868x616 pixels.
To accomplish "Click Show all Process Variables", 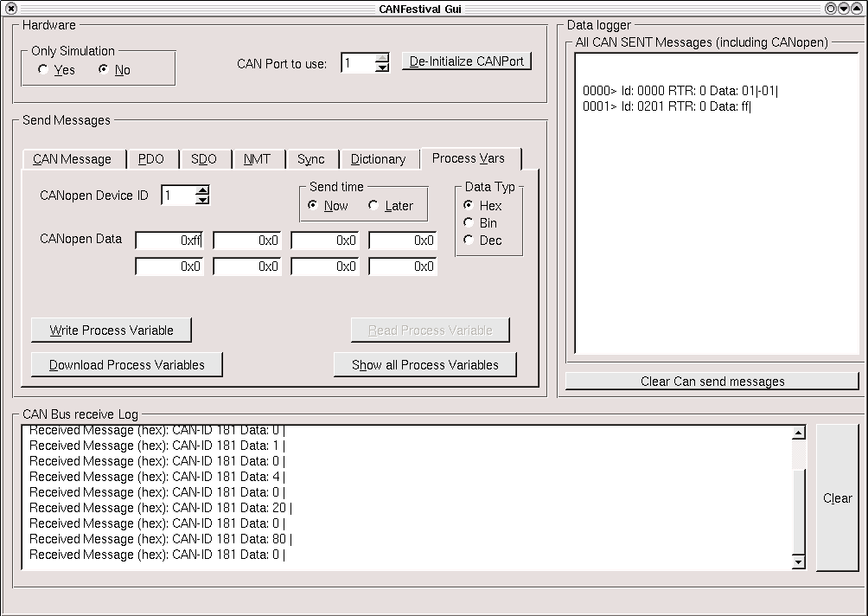I will pos(424,364).
